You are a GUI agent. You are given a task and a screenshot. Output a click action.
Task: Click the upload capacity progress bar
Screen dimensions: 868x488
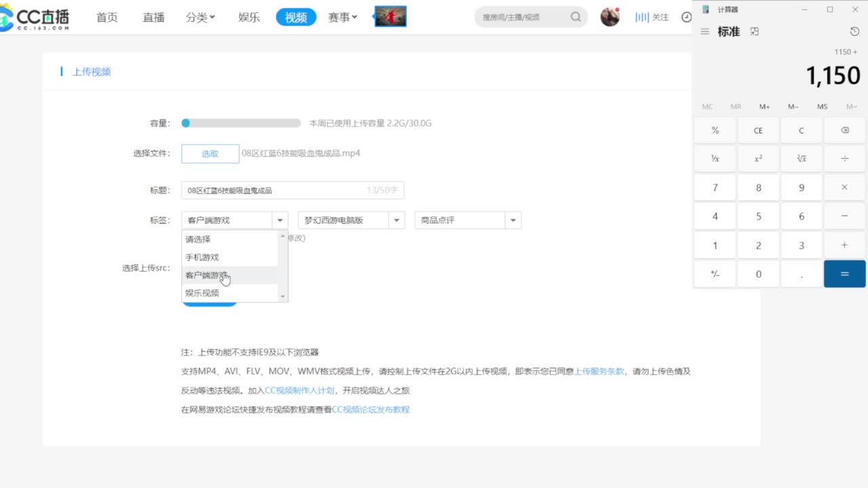click(x=241, y=123)
